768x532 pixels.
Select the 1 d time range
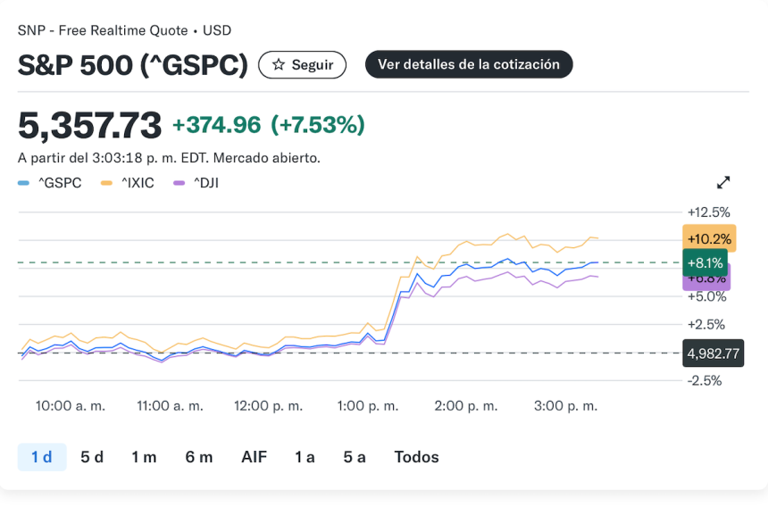click(42, 457)
